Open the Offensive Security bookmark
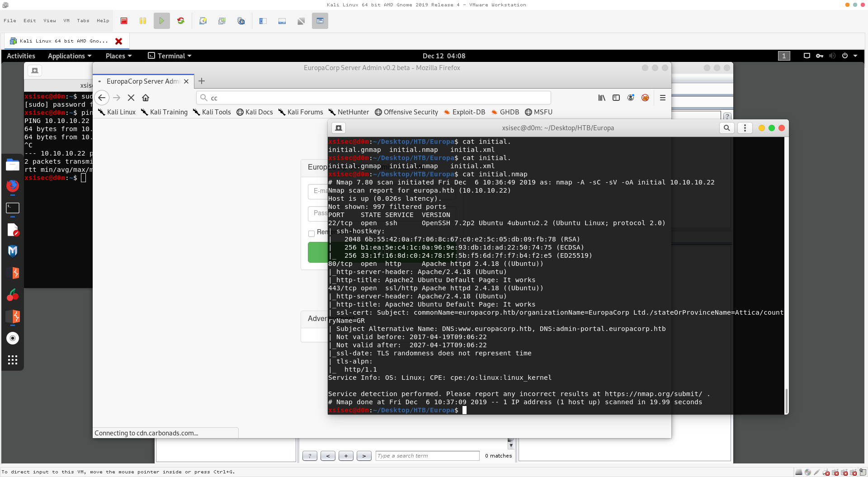 406,112
